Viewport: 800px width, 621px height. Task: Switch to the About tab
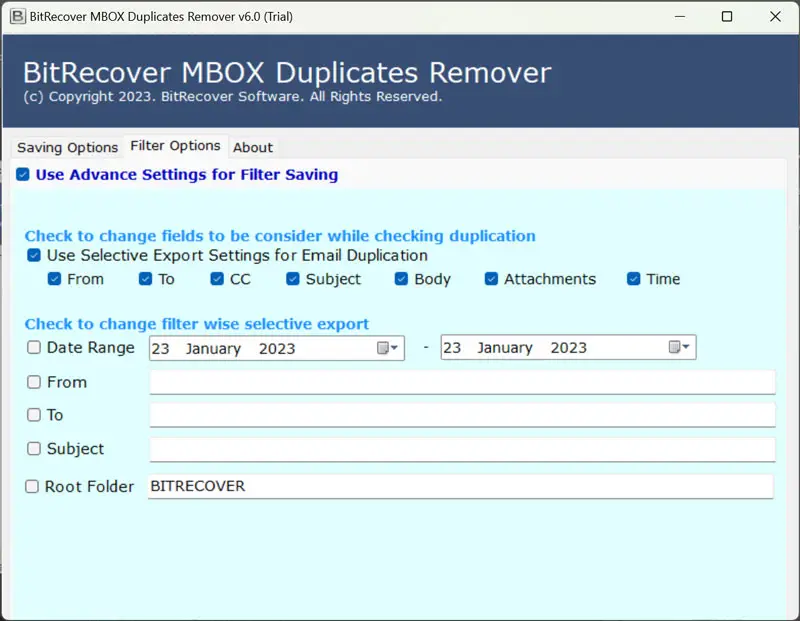point(253,147)
